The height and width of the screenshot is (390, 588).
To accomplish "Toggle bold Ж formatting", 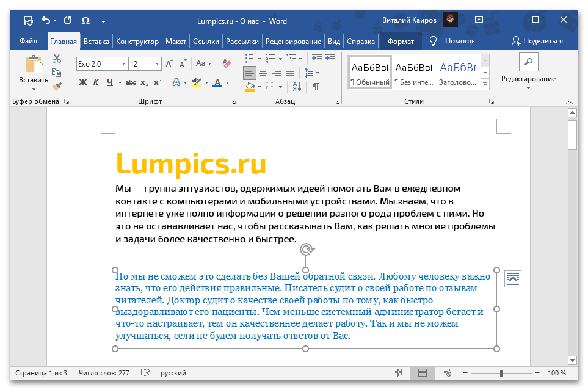I will point(83,82).
